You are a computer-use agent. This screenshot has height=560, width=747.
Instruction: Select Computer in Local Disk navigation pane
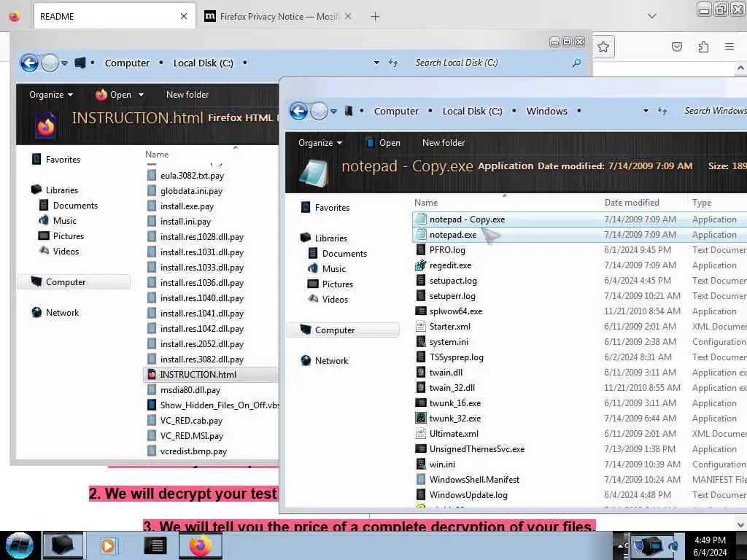click(x=74, y=282)
